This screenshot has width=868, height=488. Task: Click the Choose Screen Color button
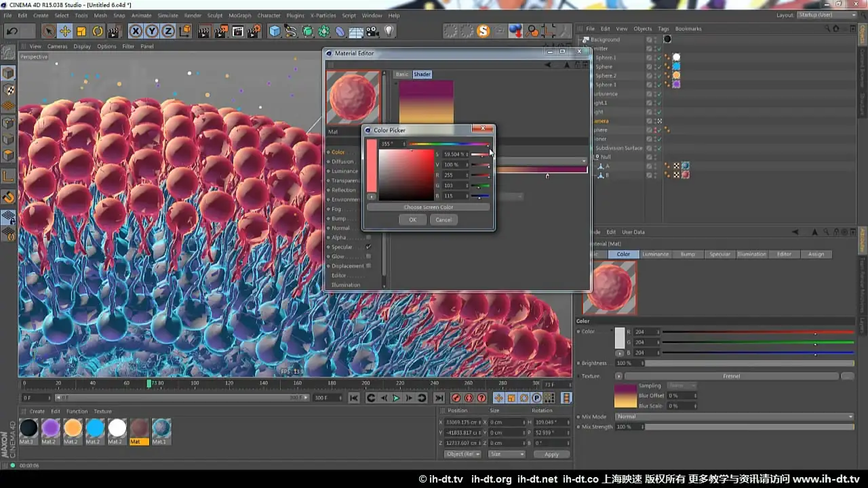428,207
